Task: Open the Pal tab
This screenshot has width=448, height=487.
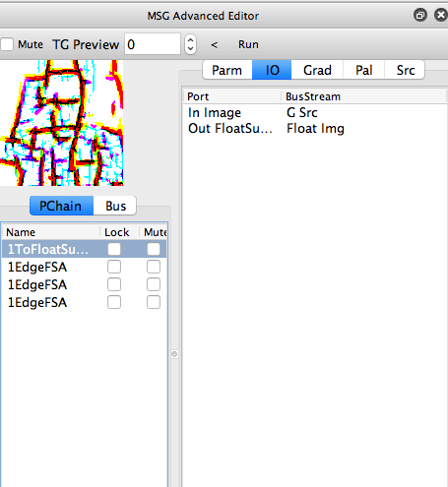Action: pyautogui.click(x=363, y=70)
